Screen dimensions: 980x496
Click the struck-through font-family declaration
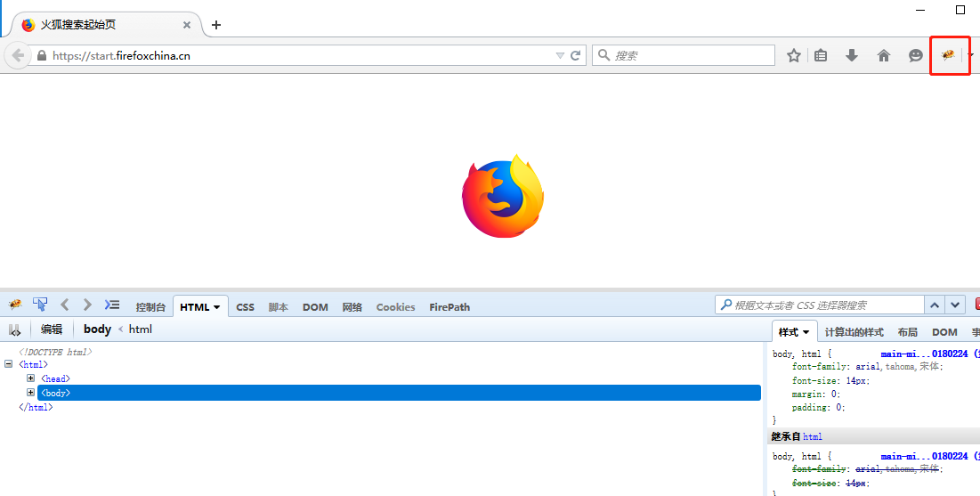point(868,468)
